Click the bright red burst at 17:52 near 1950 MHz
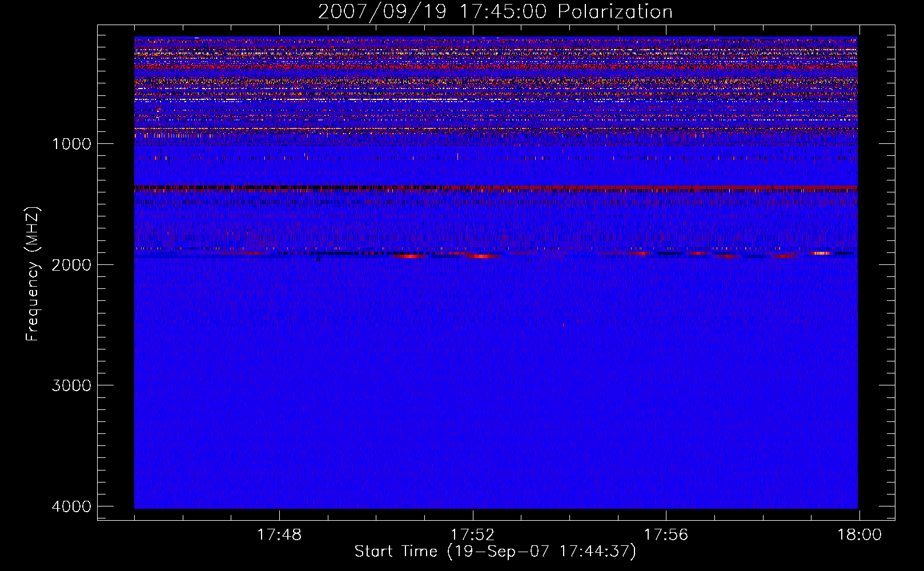Screen dimensions: 924x571 481,256
